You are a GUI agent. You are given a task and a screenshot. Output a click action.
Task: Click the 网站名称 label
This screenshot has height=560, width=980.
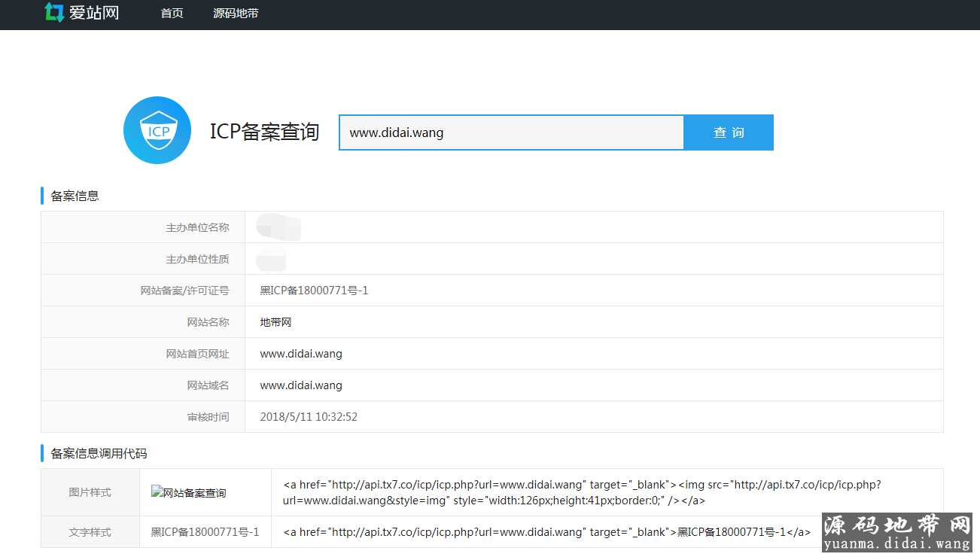pyautogui.click(x=208, y=322)
